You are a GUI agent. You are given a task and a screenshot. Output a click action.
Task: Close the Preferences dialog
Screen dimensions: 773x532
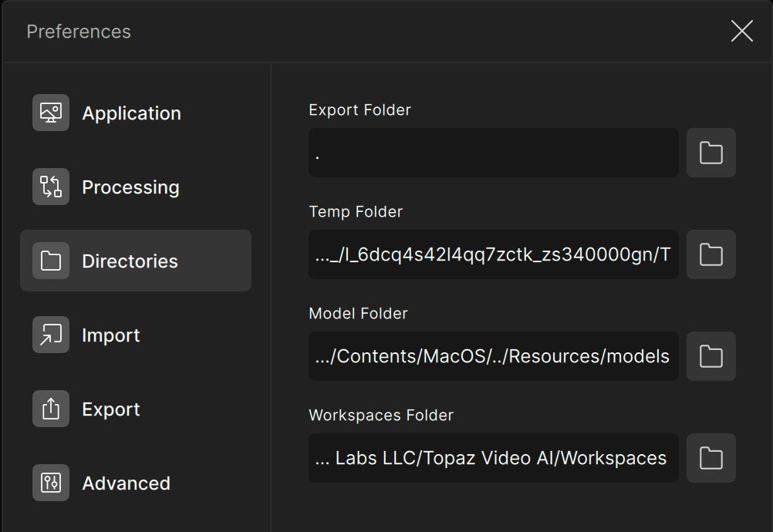(741, 31)
